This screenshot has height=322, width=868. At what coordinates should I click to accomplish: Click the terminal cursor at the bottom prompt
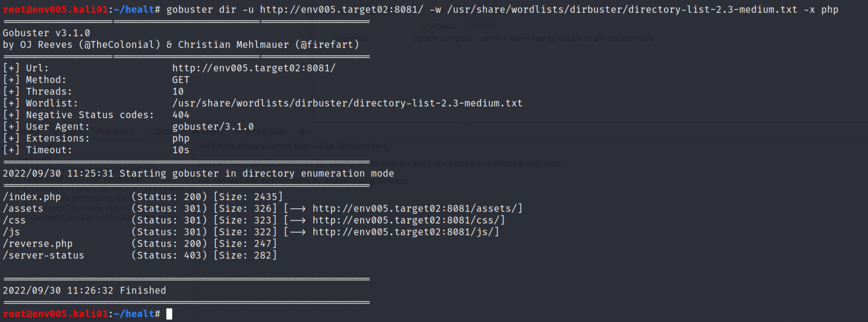pos(169,314)
